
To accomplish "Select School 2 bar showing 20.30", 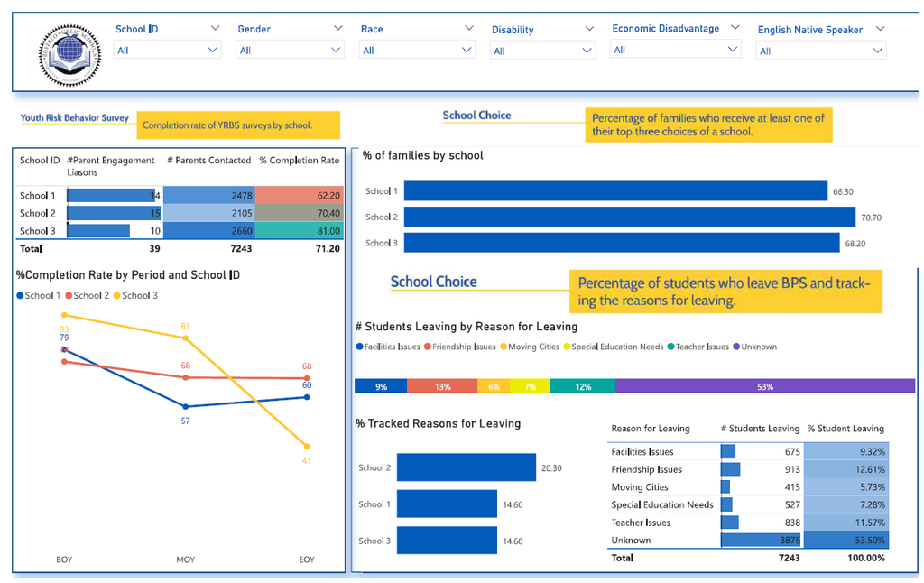I will click(467, 467).
